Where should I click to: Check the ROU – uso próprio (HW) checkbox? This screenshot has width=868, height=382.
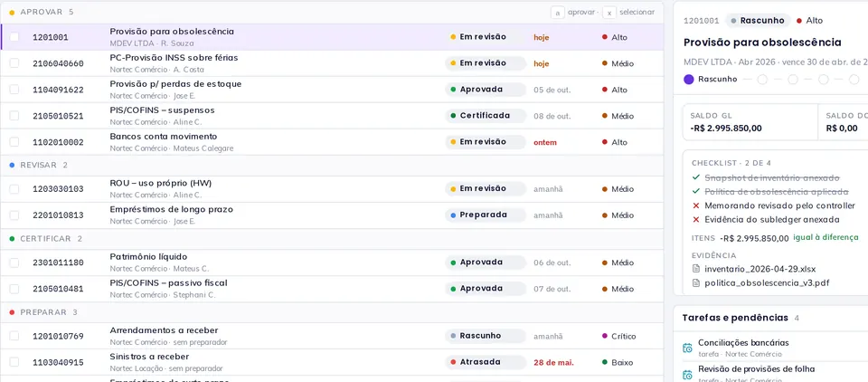(x=14, y=189)
